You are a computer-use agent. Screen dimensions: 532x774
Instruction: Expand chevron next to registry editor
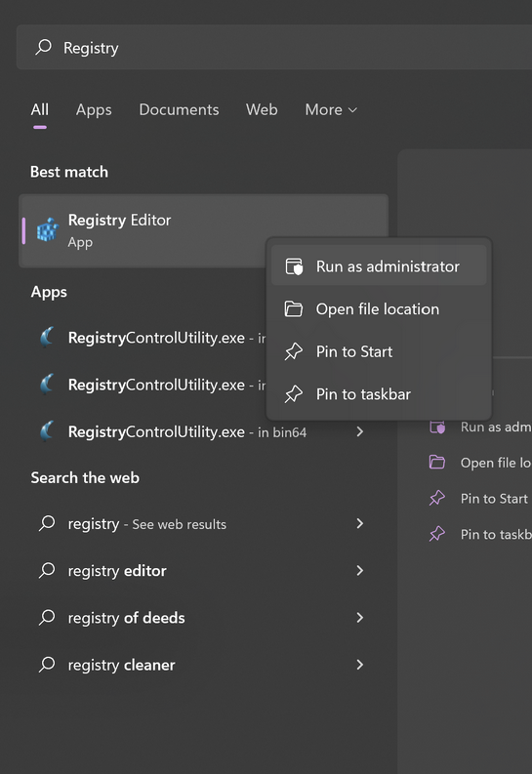pyautogui.click(x=360, y=571)
